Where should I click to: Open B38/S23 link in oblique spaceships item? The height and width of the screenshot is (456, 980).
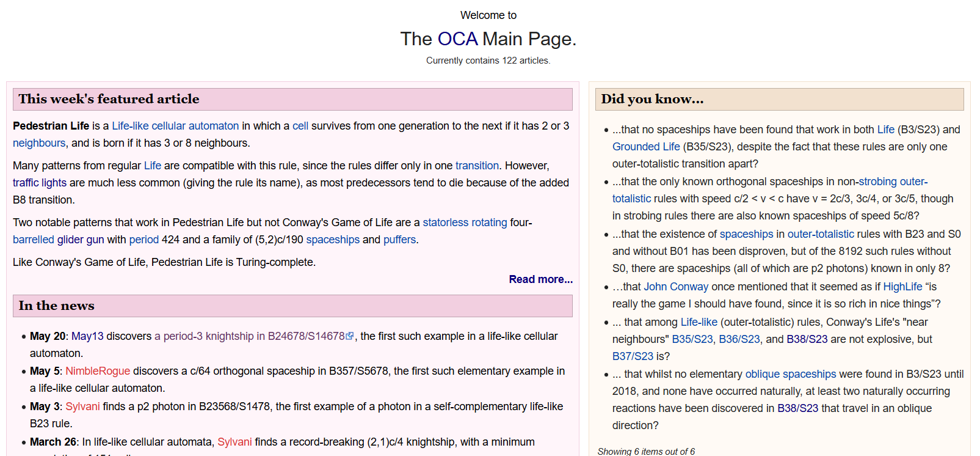click(x=797, y=408)
